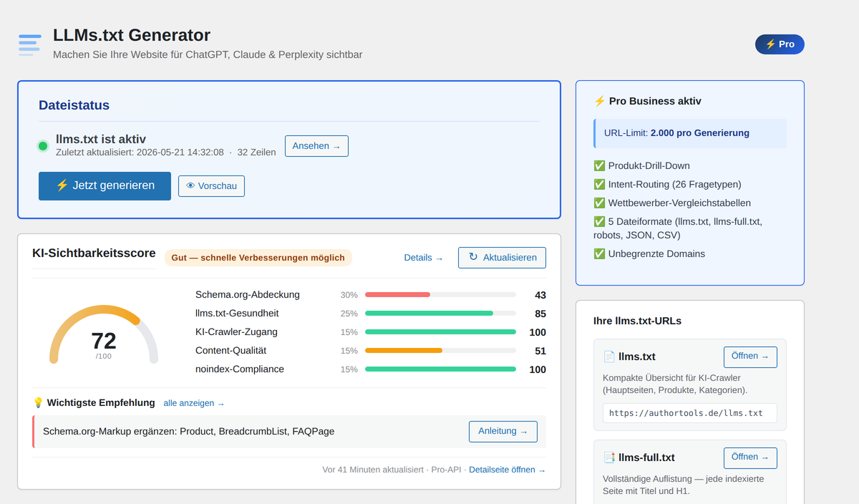Click checkmark next to Unbegrenzte Domains

600,254
